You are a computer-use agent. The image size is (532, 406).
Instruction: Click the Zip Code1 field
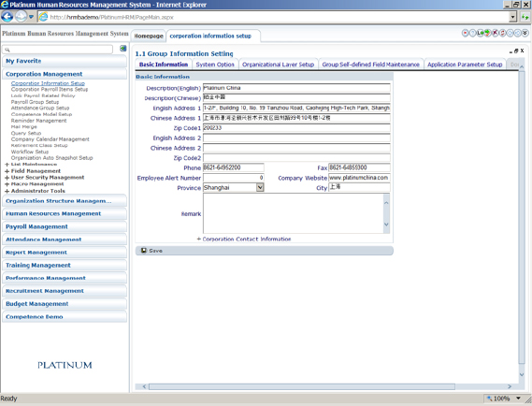click(296, 128)
